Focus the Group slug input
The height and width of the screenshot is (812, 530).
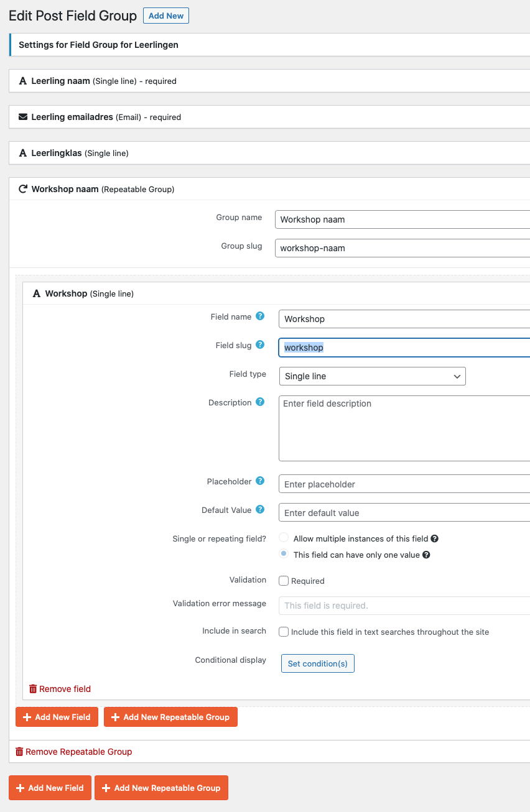pyautogui.click(x=402, y=248)
